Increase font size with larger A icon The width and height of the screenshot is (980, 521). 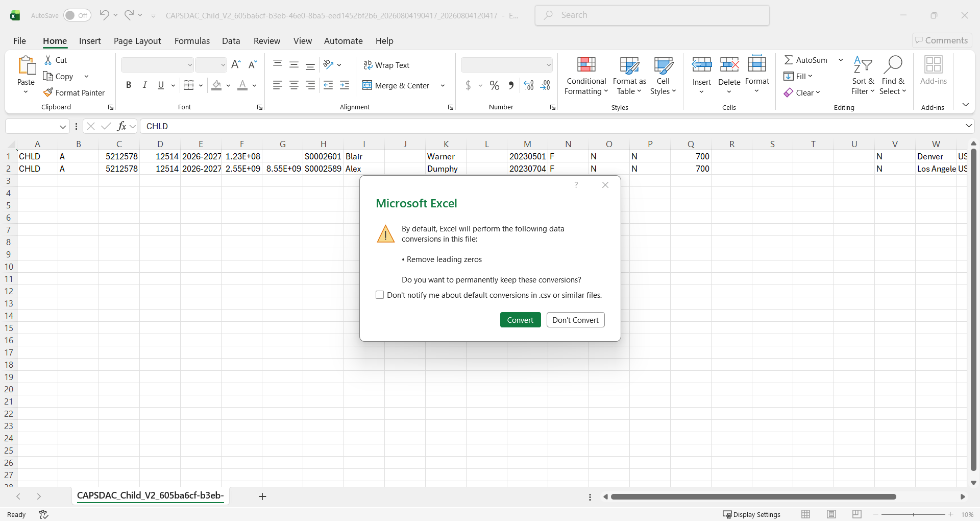(x=236, y=65)
